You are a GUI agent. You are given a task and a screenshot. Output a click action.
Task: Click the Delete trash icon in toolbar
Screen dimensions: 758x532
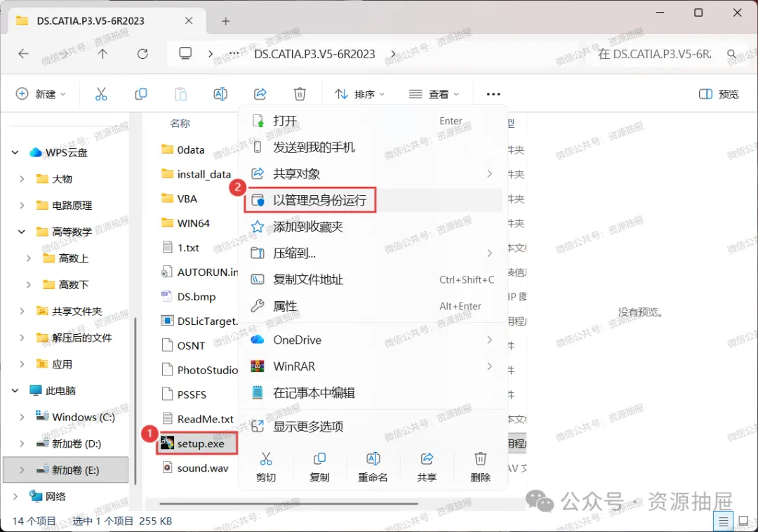tap(300, 94)
